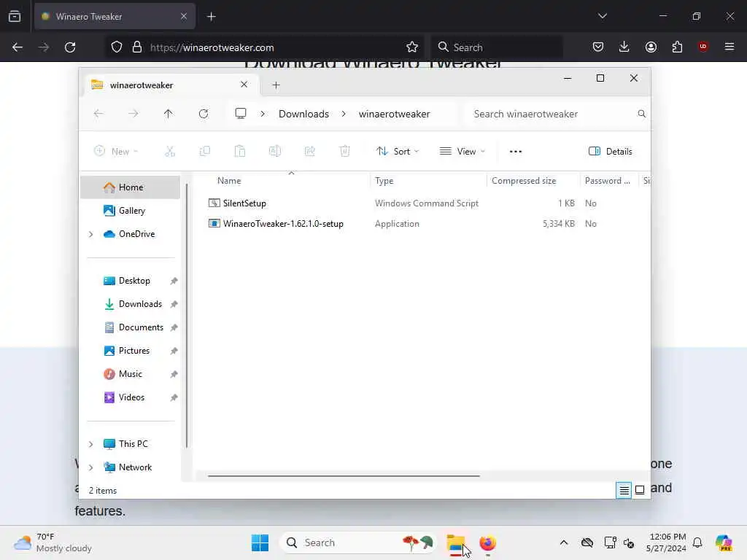Click the Paste clipboard icon in Explorer toolbar
The image size is (747, 560).
(239, 152)
